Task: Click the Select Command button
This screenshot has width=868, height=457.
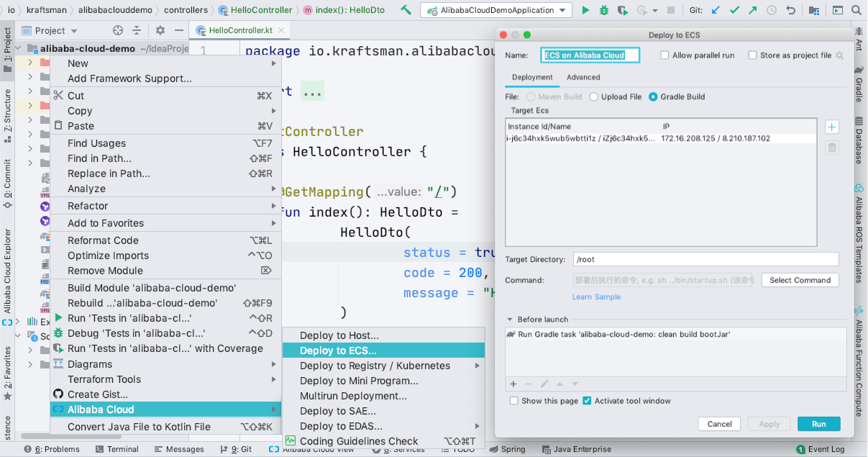Action: tap(800, 280)
